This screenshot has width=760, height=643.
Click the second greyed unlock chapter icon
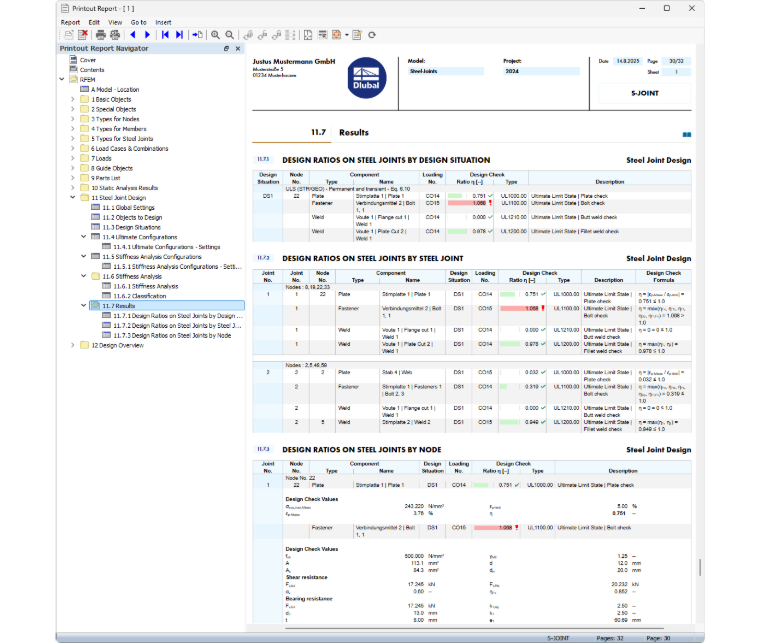pos(262,35)
